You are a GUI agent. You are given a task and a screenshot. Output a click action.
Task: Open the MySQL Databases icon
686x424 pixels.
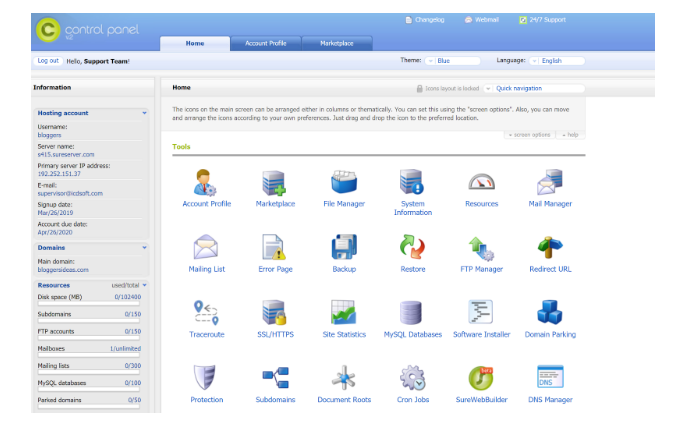click(x=410, y=312)
